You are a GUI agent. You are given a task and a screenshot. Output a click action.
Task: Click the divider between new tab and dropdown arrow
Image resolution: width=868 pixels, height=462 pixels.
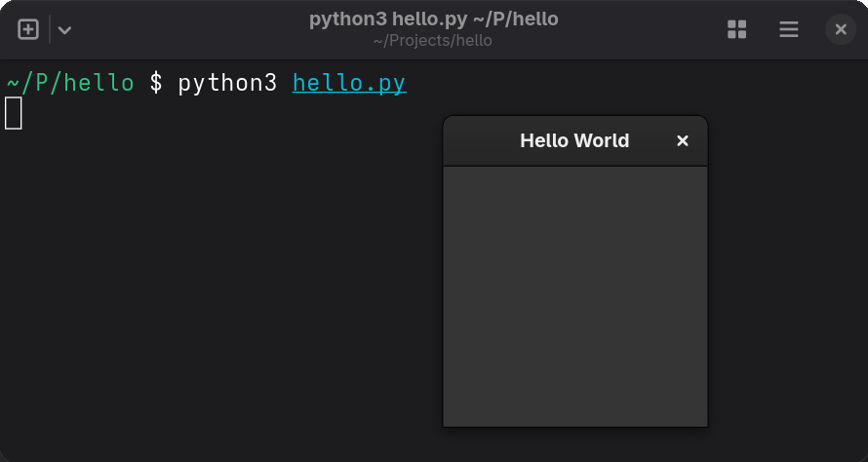(x=50, y=29)
